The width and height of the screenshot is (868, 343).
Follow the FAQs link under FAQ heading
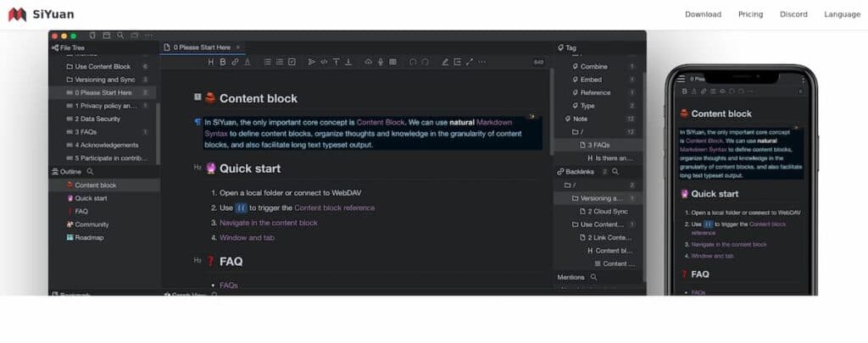(x=229, y=285)
